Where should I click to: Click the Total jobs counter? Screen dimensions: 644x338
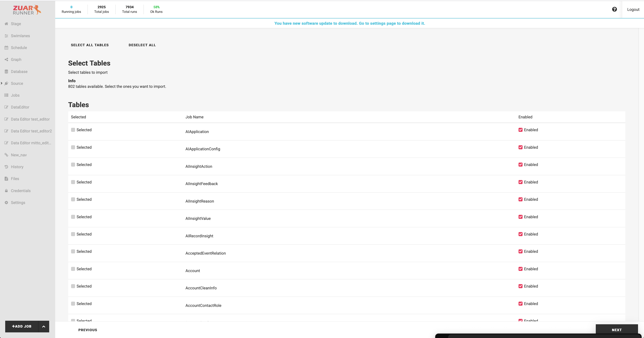tap(102, 9)
